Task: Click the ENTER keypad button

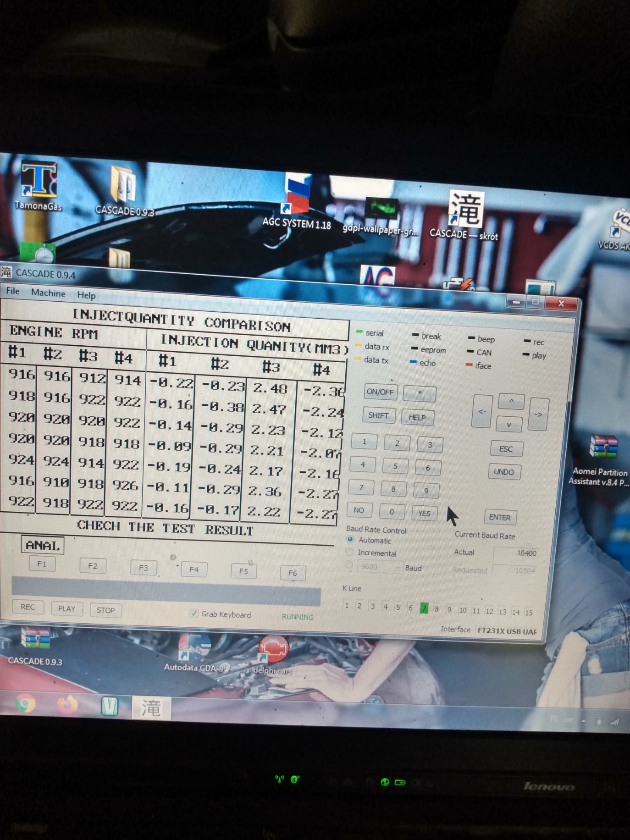Action: [x=500, y=517]
